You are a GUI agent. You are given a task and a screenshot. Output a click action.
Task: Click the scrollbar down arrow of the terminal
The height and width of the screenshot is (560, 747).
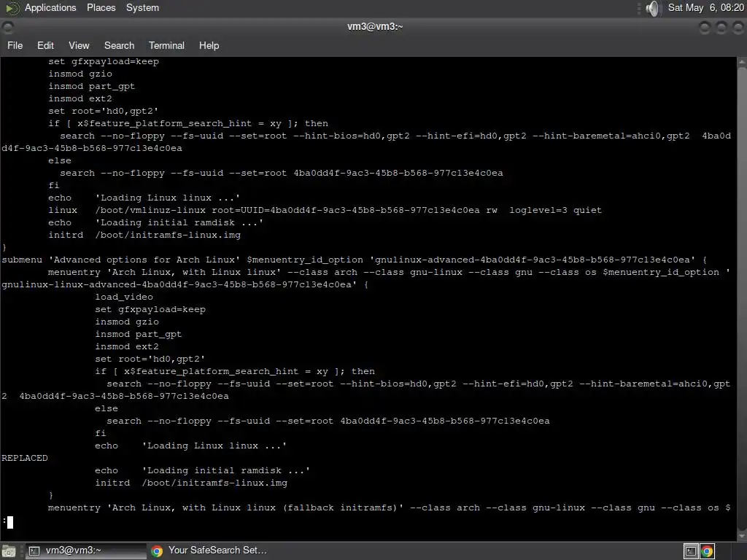(x=742, y=536)
